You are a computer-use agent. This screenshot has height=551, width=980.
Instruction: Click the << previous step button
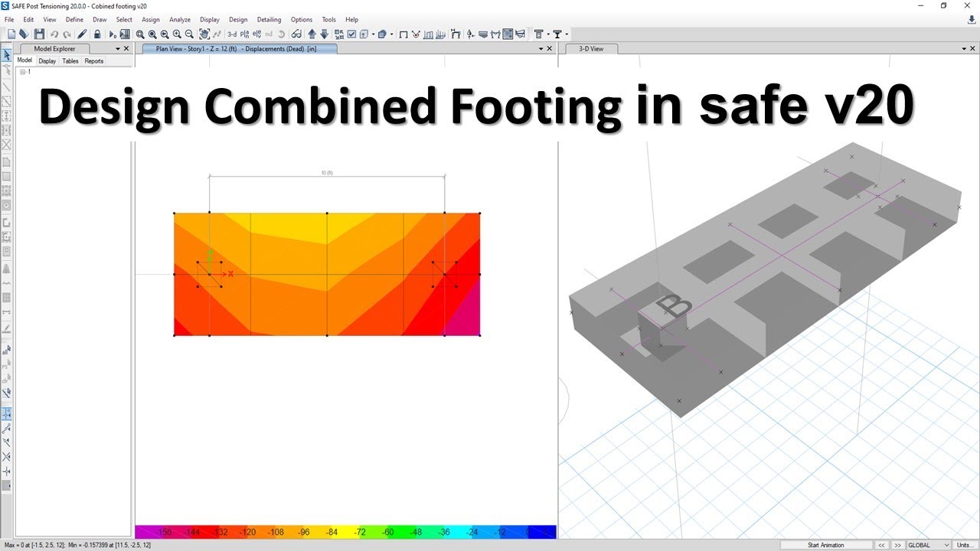[882, 545]
